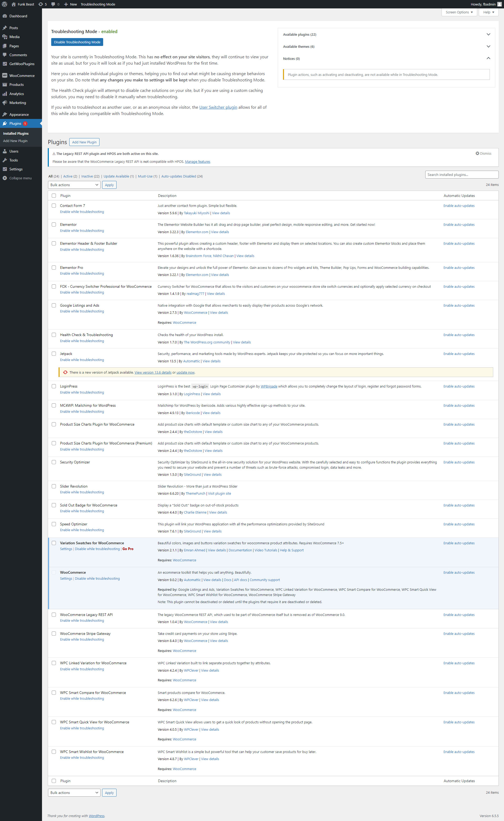Image resolution: width=504 pixels, height=821 pixels.
Task: Click the Dismiss icon on Legacy REST API notice
Action: (x=477, y=153)
